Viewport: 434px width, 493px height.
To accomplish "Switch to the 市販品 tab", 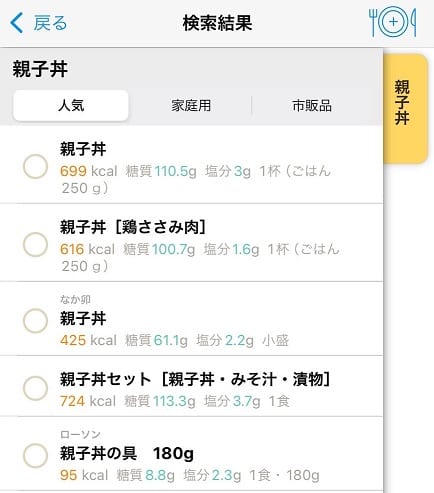I will (x=312, y=105).
